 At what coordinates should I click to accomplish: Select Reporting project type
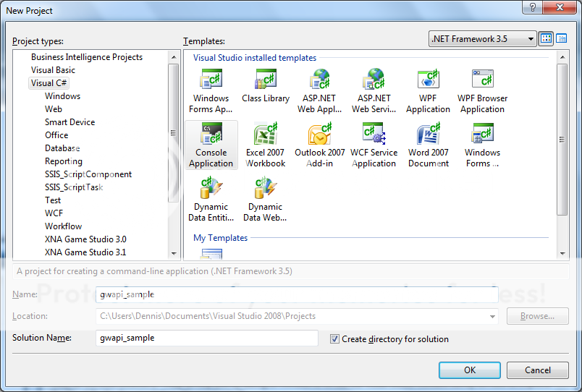(x=64, y=161)
